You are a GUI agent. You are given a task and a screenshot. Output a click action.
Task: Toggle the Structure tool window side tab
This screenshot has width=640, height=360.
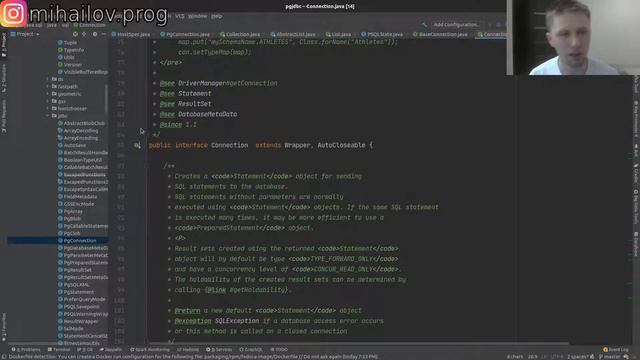click(4, 78)
